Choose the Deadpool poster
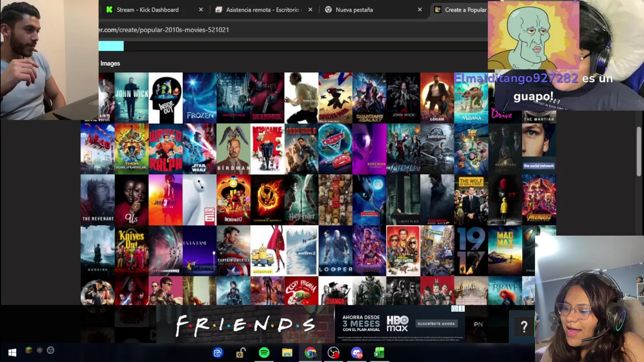The height and width of the screenshot is (362, 644). tap(267, 98)
